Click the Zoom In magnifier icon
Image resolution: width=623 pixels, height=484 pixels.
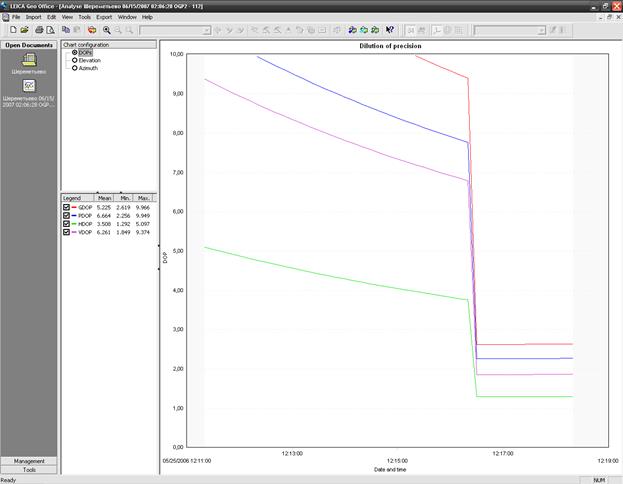pos(106,30)
